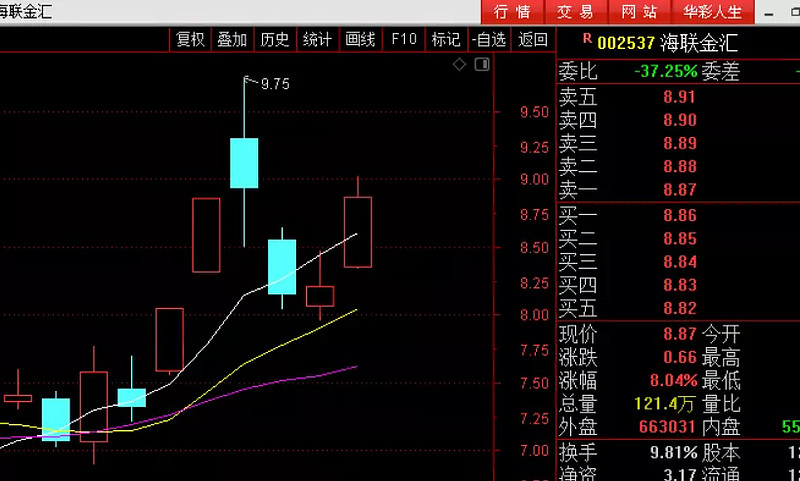The width and height of the screenshot is (800, 481).
Task: Click the cyan candlestick below 9.75 peak
Action: tap(244, 163)
